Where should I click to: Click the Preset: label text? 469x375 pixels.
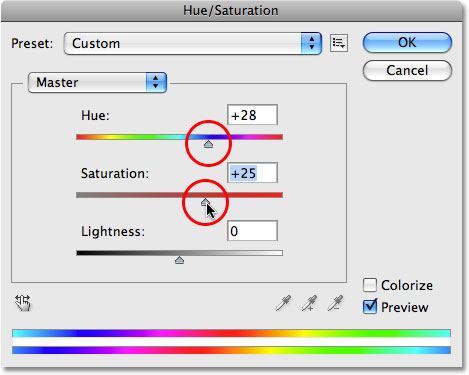(x=32, y=44)
